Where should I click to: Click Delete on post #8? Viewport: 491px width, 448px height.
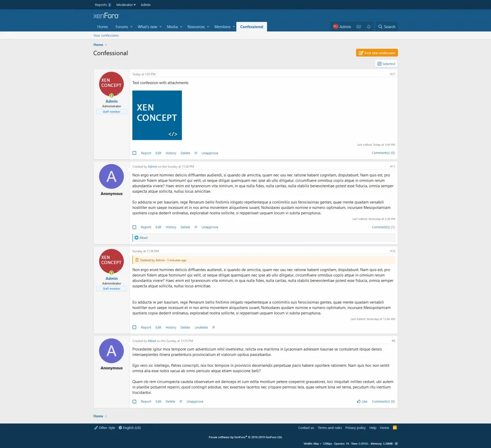click(x=170, y=402)
